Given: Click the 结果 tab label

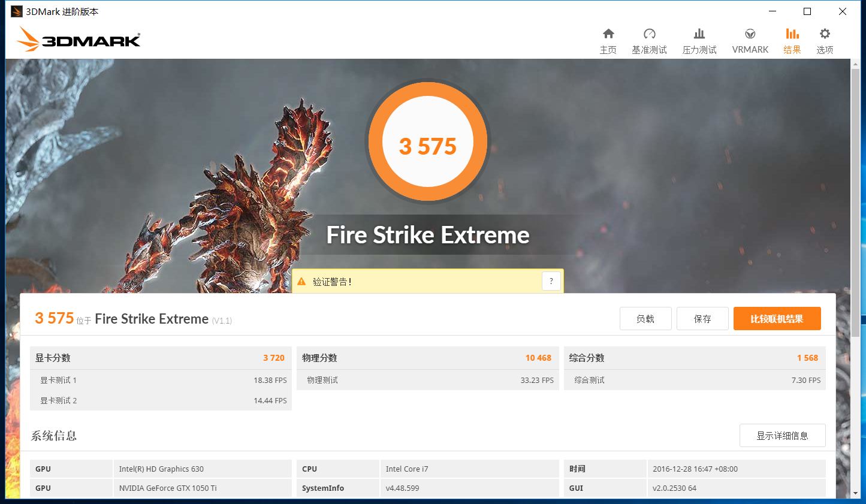Looking at the screenshot, I should [792, 50].
